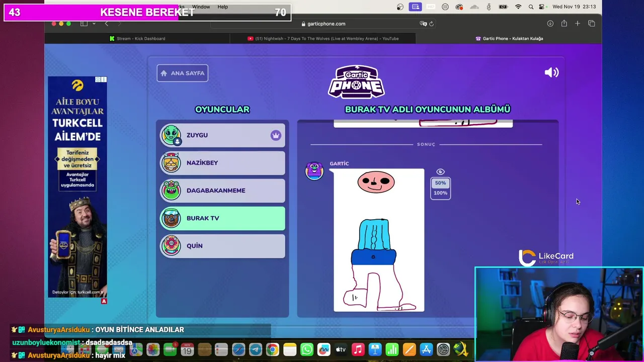Image resolution: width=644 pixels, height=362 pixels.
Task: Show Safari tab overview
Action: 591,24
